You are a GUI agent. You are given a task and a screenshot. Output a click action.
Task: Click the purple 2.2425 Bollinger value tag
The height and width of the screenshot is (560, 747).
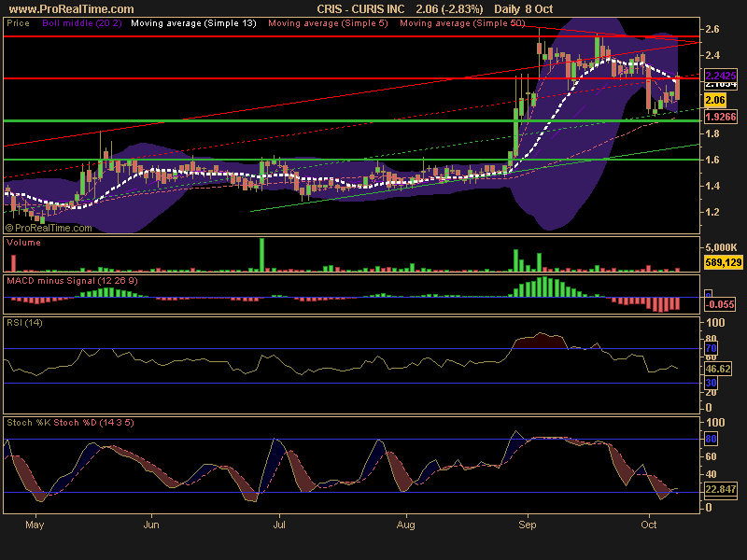tap(721, 76)
